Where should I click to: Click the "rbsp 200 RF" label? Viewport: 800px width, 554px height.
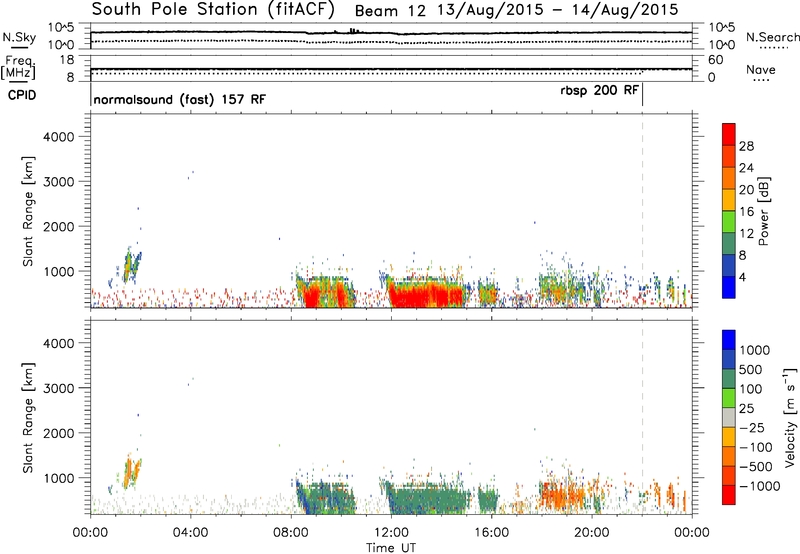599,91
